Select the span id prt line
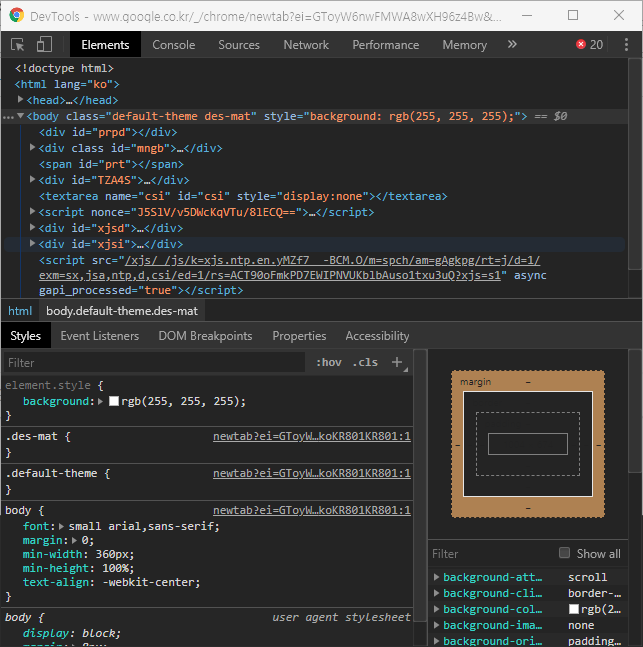This screenshot has width=643, height=647. click(111, 164)
